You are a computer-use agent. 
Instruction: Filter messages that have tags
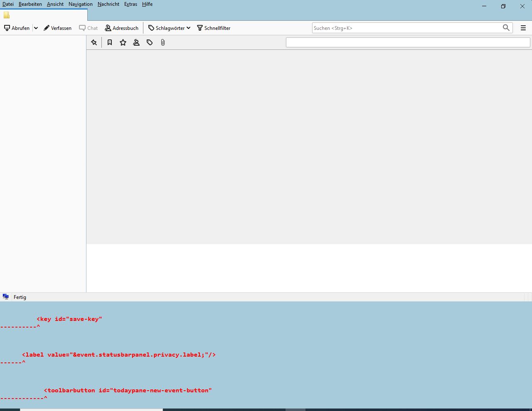tap(150, 42)
